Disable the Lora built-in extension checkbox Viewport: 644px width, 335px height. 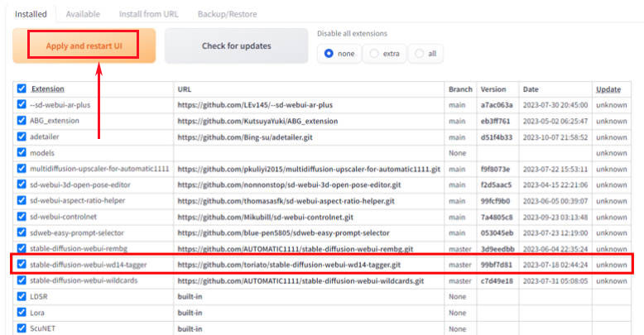pos(22,313)
